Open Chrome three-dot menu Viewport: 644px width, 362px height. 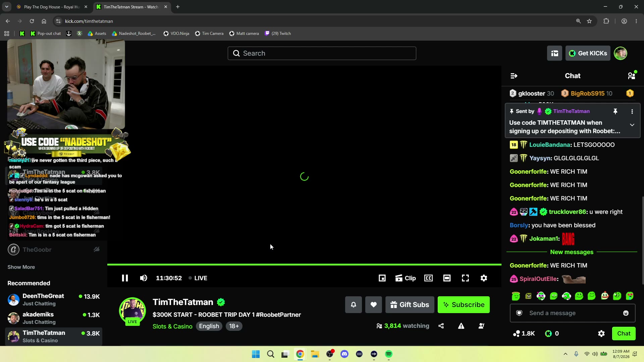[x=636, y=21]
